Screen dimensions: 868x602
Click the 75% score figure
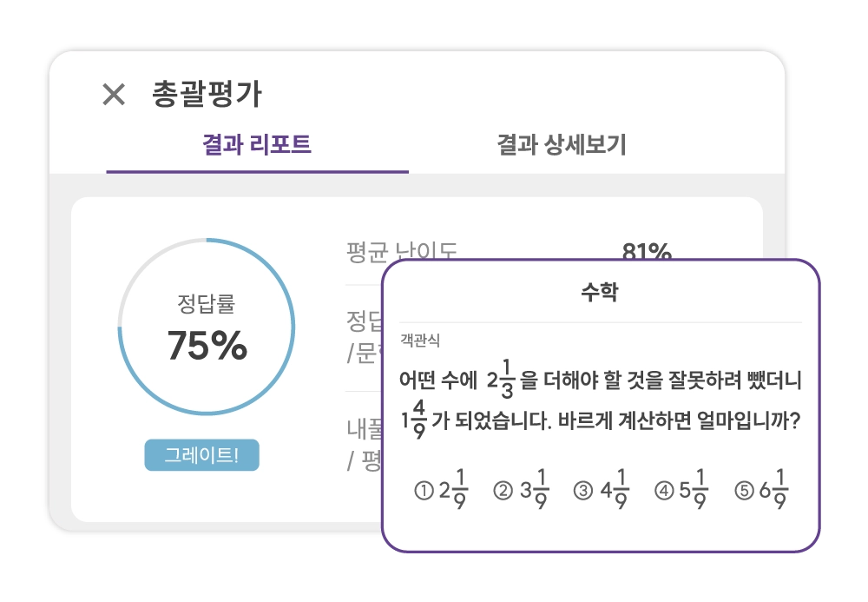[207, 347]
